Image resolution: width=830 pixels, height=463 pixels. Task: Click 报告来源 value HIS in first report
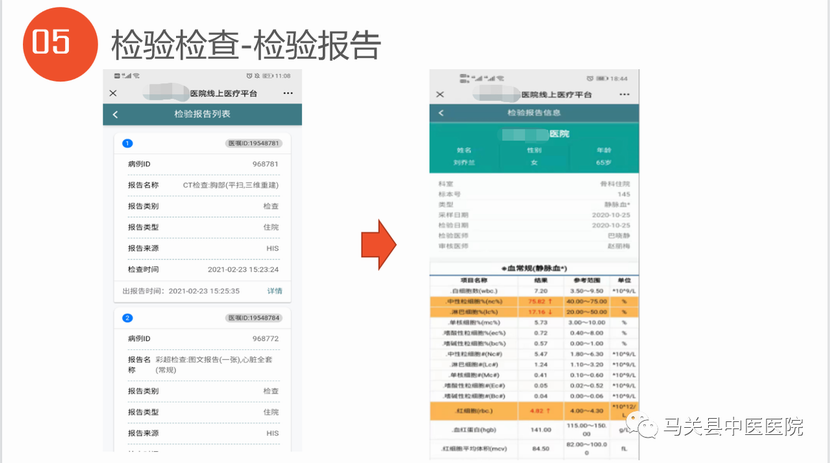point(272,248)
